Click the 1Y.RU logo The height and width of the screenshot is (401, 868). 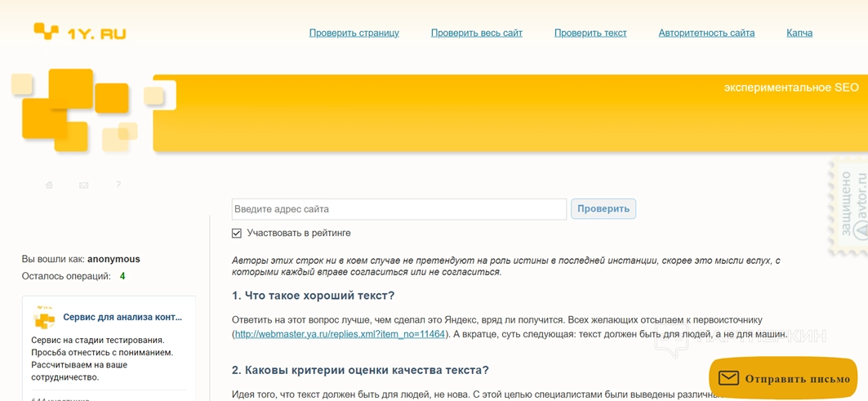tap(80, 33)
